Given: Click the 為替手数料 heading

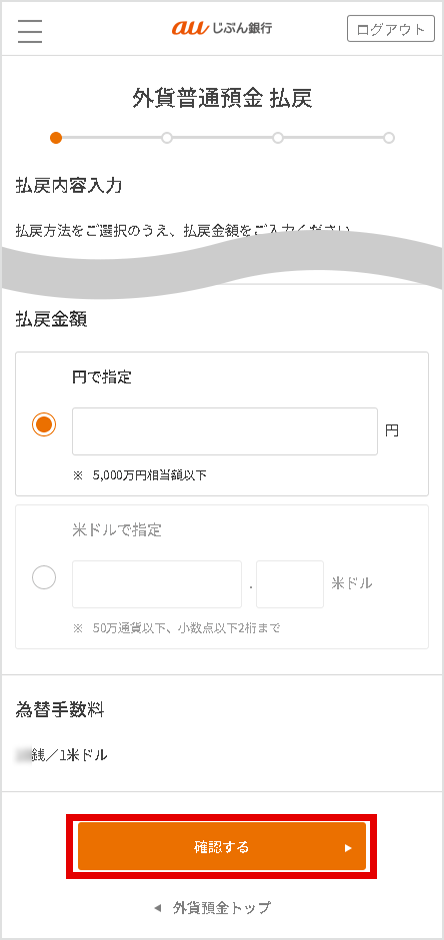Looking at the screenshot, I should [x=60, y=710].
